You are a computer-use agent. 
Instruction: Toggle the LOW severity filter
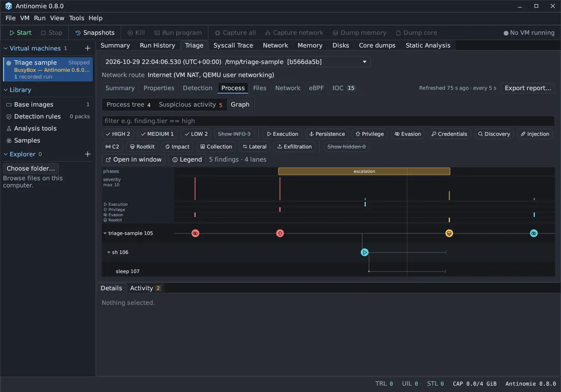pyautogui.click(x=196, y=134)
